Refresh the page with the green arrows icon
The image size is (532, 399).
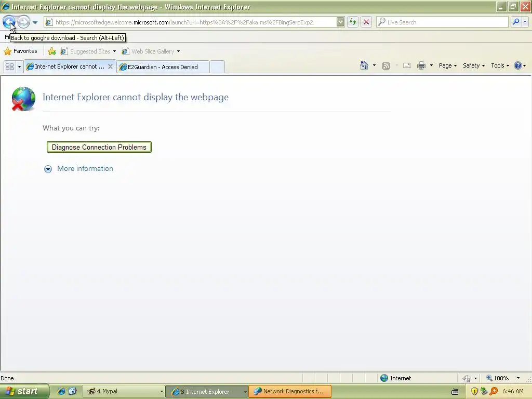pos(353,22)
